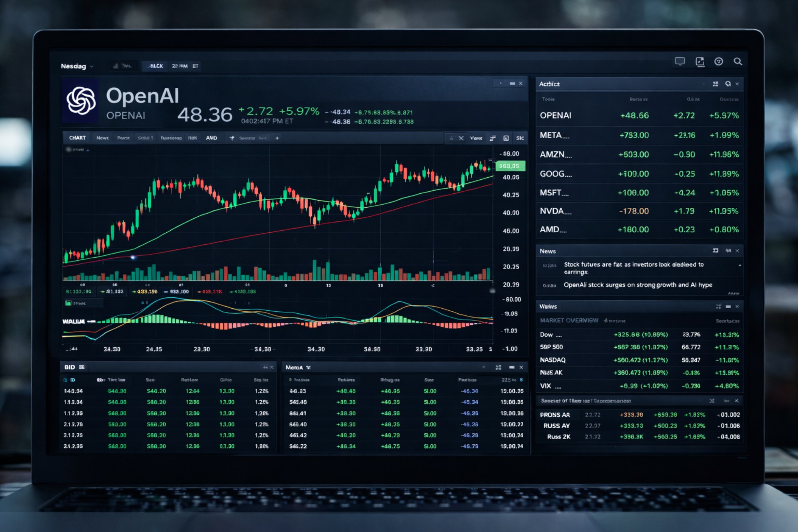This screenshot has height=532, width=798.
Task: Click grid layout icon in watchlist header
Action: pyautogui.click(x=715, y=84)
